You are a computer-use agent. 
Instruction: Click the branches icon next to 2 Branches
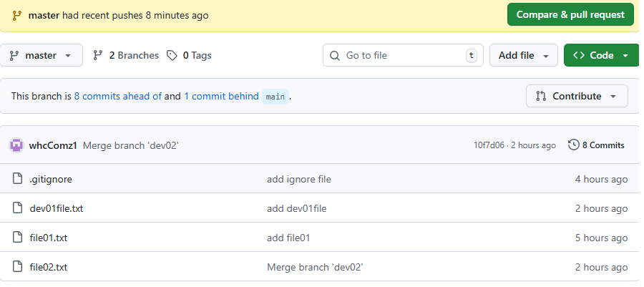coord(99,55)
